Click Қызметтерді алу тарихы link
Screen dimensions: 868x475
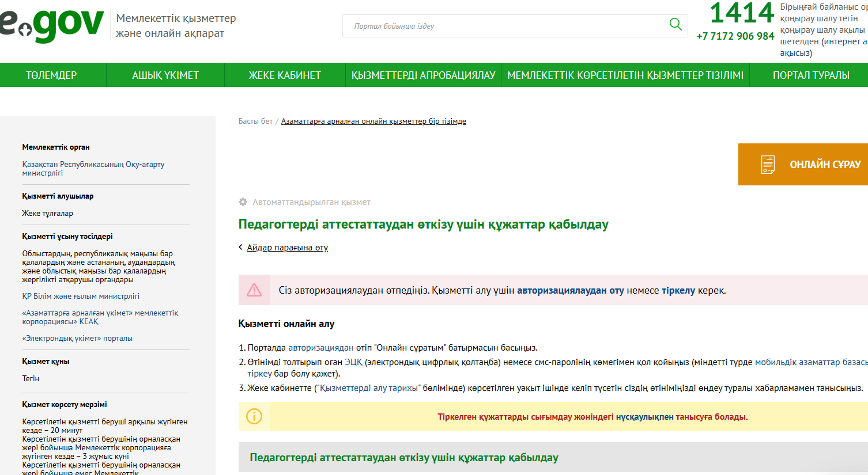pyautogui.click(x=369, y=388)
